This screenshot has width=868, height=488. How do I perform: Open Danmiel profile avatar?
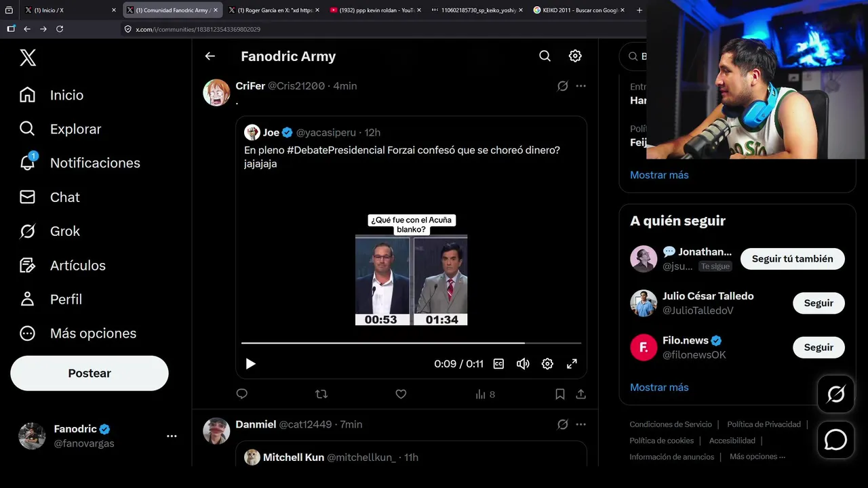pyautogui.click(x=216, y=431)
